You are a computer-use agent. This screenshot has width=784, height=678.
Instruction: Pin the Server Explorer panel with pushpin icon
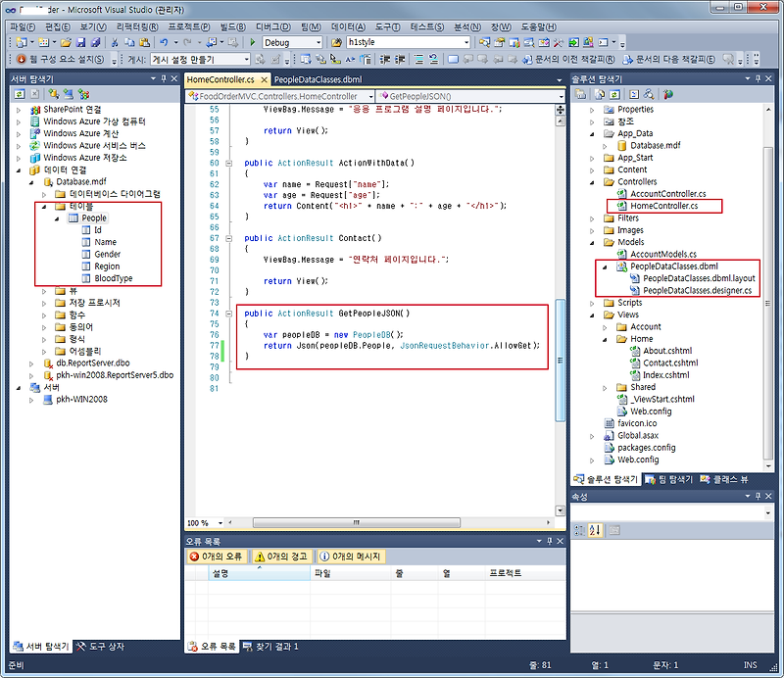(164, 78)
